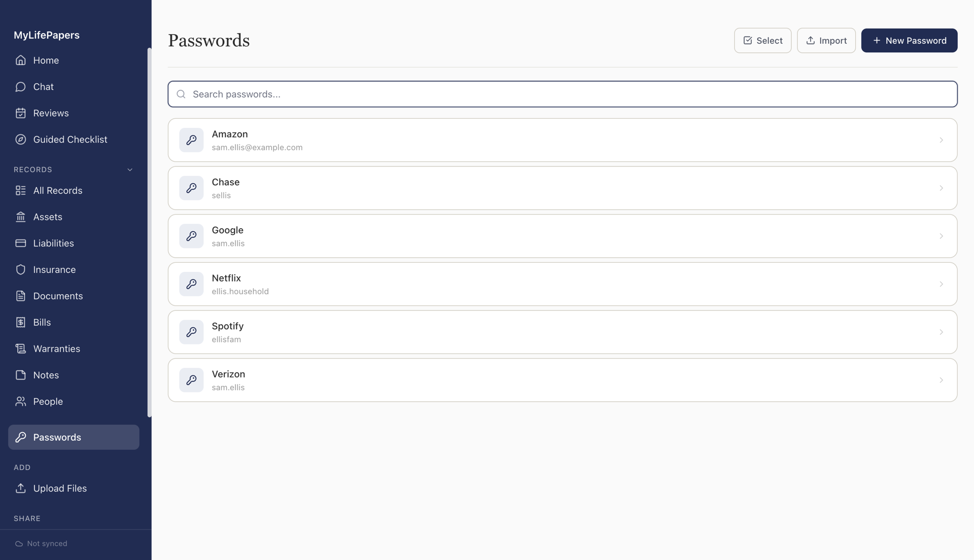
Task: Click the key icon on Chase row
Action: tap(191, 188)
